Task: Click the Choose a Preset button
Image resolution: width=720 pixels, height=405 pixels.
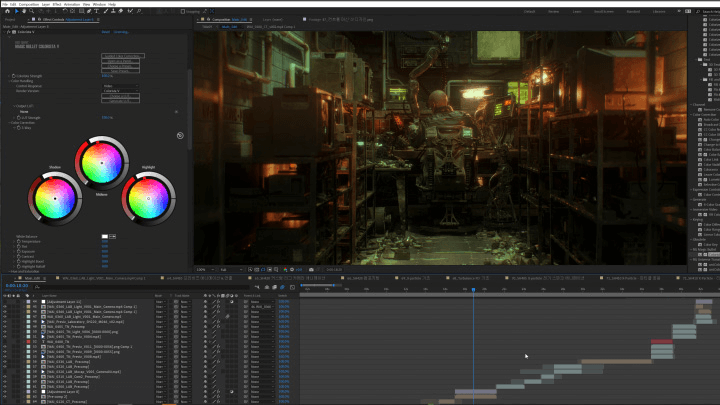Action: coord(120,66)
